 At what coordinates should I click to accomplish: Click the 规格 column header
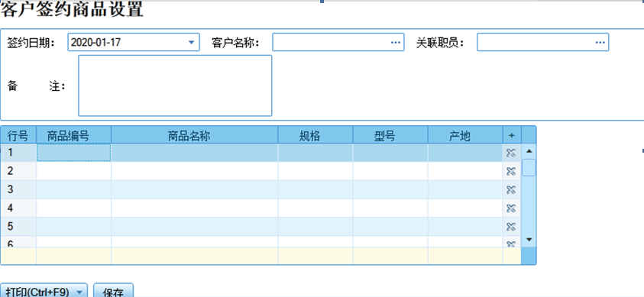pyautogui.click(x=316, y=135)
